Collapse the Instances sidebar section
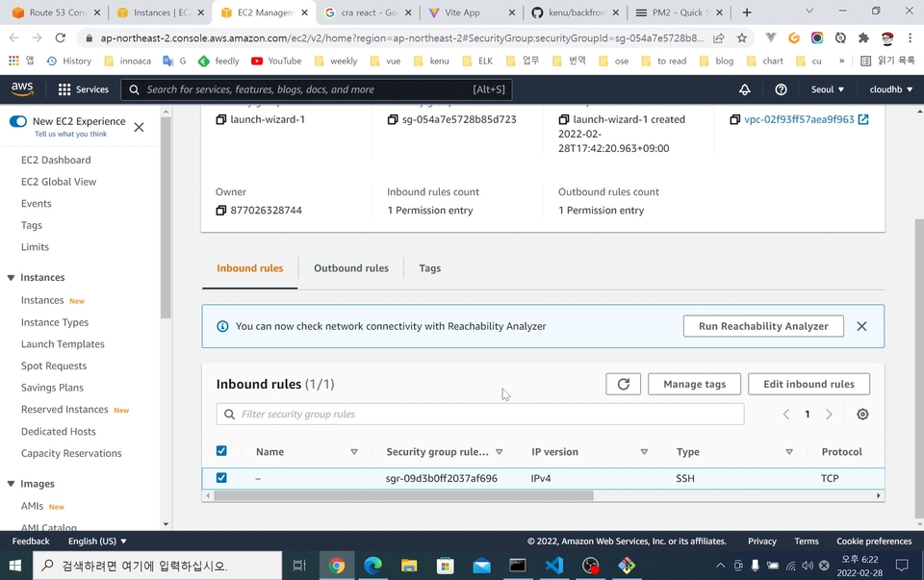Screen dimensions: 924x580 (x=11, y=277)
